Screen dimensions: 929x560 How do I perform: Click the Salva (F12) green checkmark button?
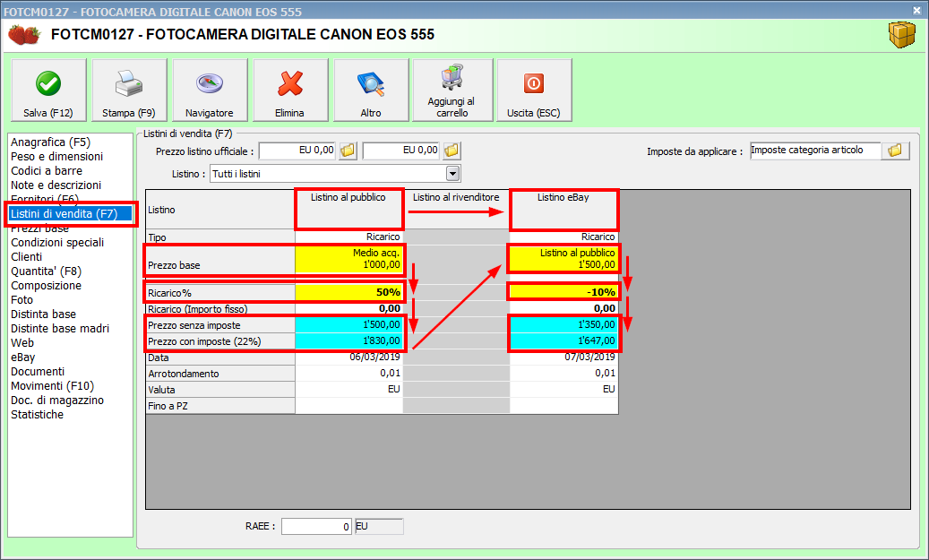pyautogui.click(x=48, y=90)
